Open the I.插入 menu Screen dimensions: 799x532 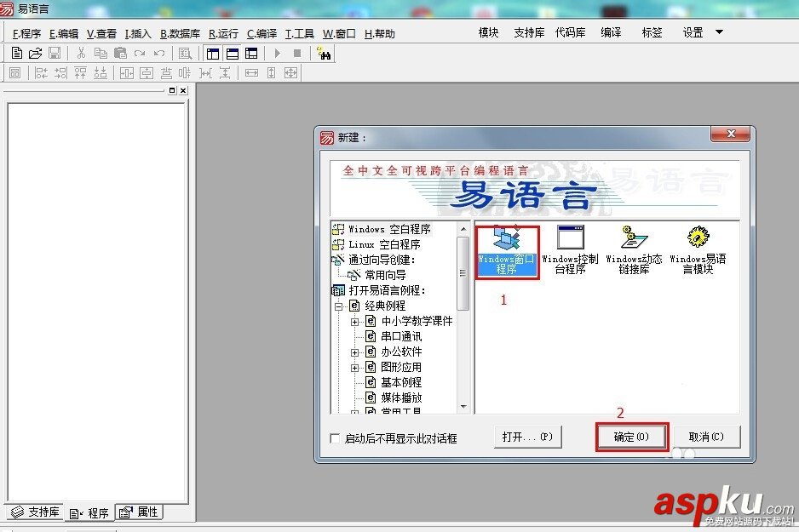tap(138, 33)
